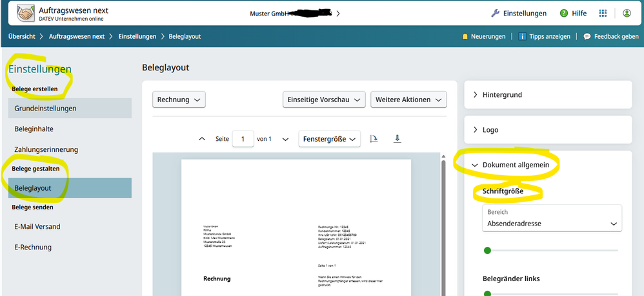
Task: Click the Beleglayout breadcrumb item
Action: (x=185, y=37)
